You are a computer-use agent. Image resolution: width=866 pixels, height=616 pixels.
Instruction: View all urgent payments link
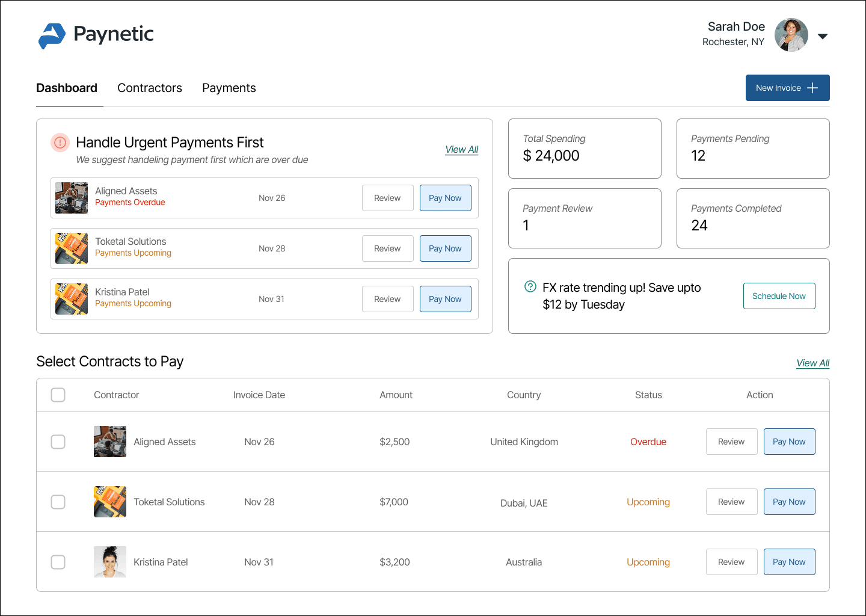click(461, 149)
